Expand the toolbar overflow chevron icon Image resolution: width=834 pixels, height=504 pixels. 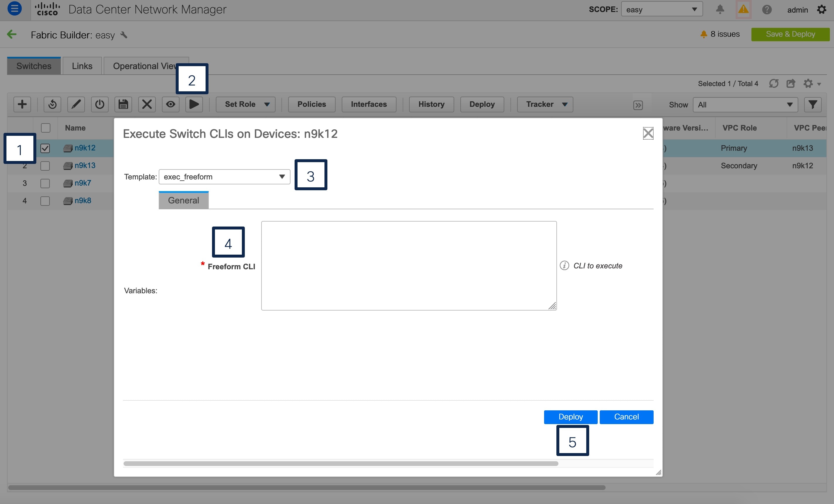tap(638, 105)
